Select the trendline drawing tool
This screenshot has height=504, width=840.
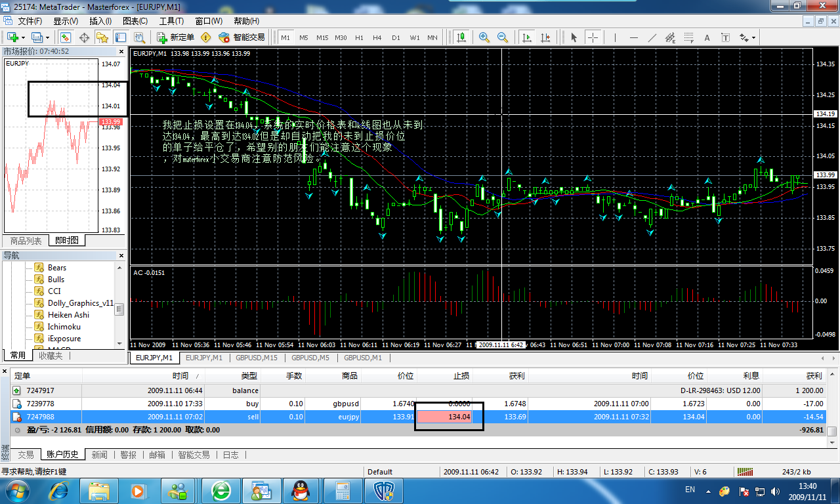652,37
